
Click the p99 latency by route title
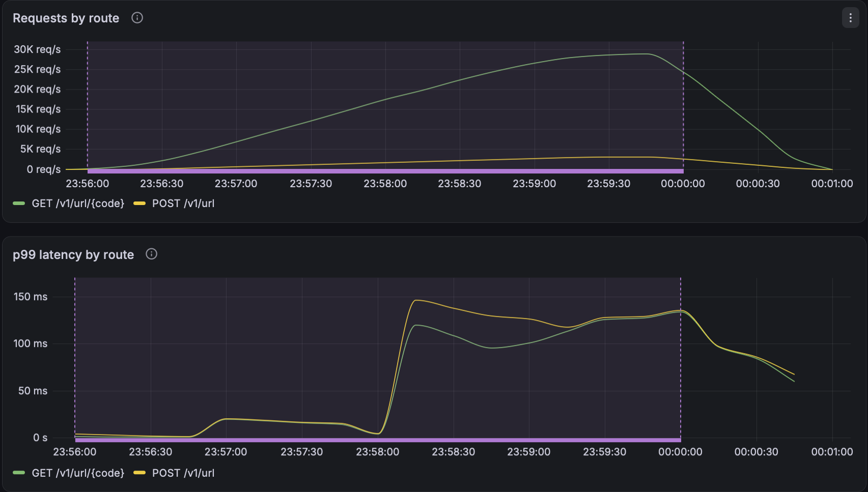click(73, 255)
